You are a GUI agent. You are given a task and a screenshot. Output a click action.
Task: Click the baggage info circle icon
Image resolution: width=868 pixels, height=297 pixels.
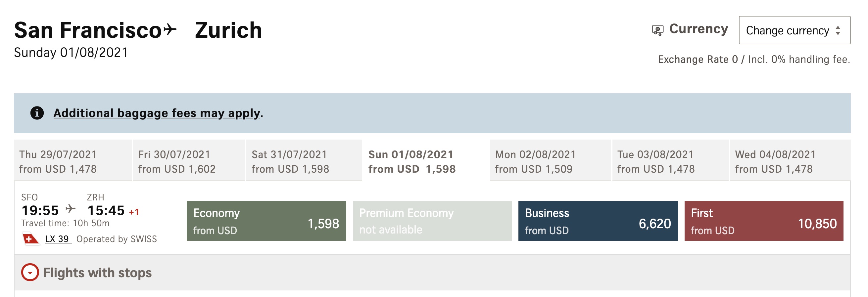click(37, 113)
